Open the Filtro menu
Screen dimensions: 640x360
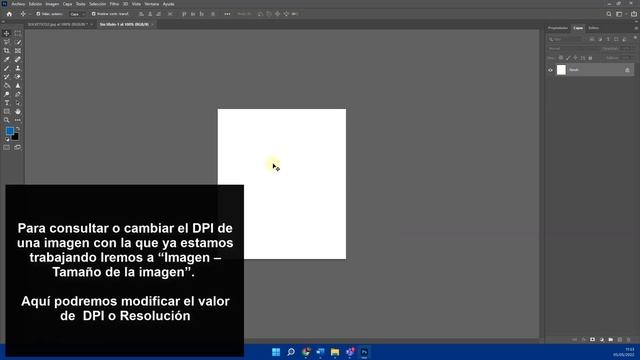[x=114, y=4]
